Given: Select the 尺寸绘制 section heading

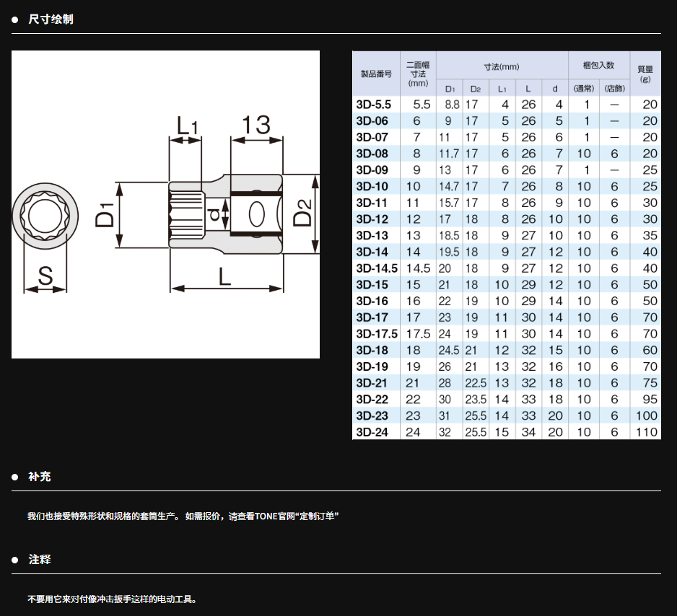Looking at the screenshot, I should pos(51,19).
